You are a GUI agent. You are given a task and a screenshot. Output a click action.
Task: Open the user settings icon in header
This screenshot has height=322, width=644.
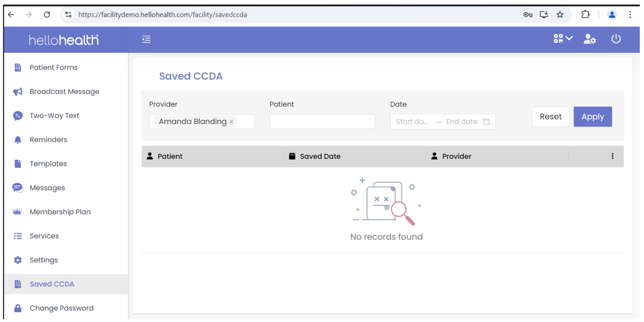click(589, 39)
